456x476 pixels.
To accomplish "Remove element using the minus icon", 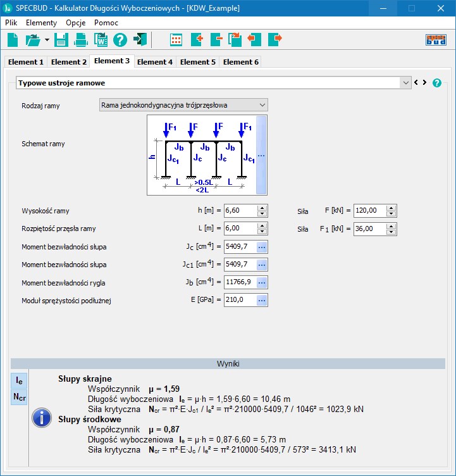I will pos(216,40).
